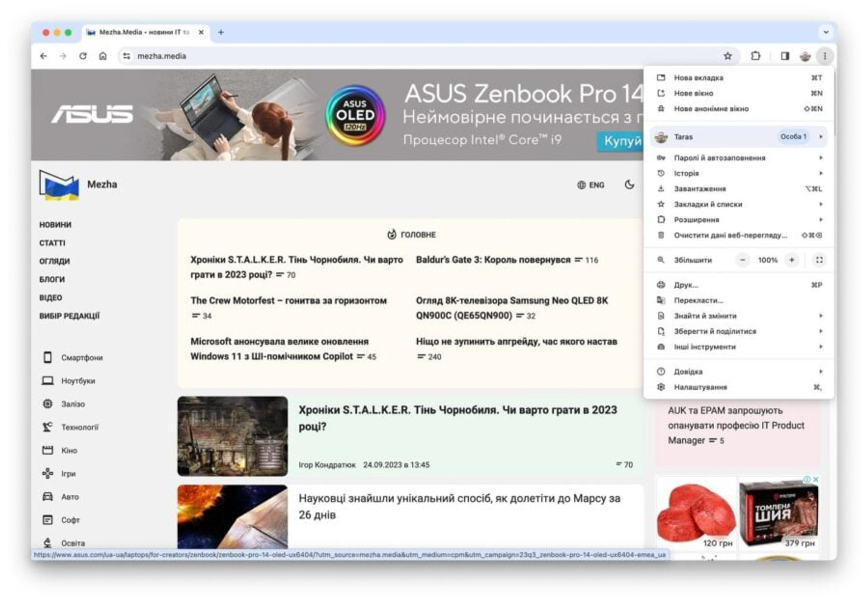868x601 pixels.
Task: Open Samsung Neo QLED 8K review headline
Action: point(512,308)
